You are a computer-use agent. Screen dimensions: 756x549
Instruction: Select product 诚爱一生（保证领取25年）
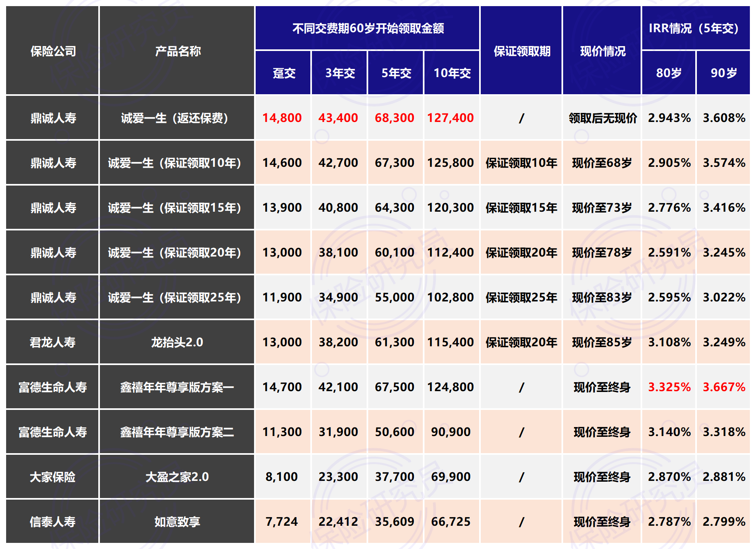[177, 297]
